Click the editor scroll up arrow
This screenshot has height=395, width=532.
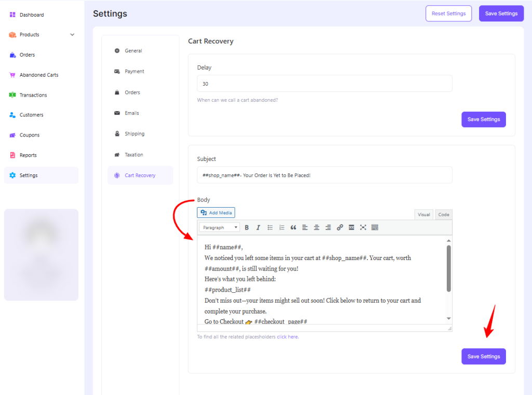point(448,240)
